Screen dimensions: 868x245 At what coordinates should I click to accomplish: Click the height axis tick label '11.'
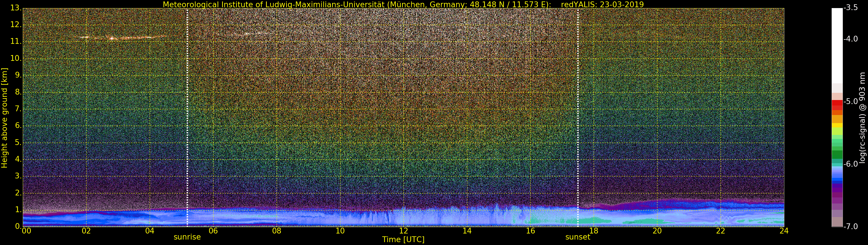pyautogui.click(x=16, y=42)
